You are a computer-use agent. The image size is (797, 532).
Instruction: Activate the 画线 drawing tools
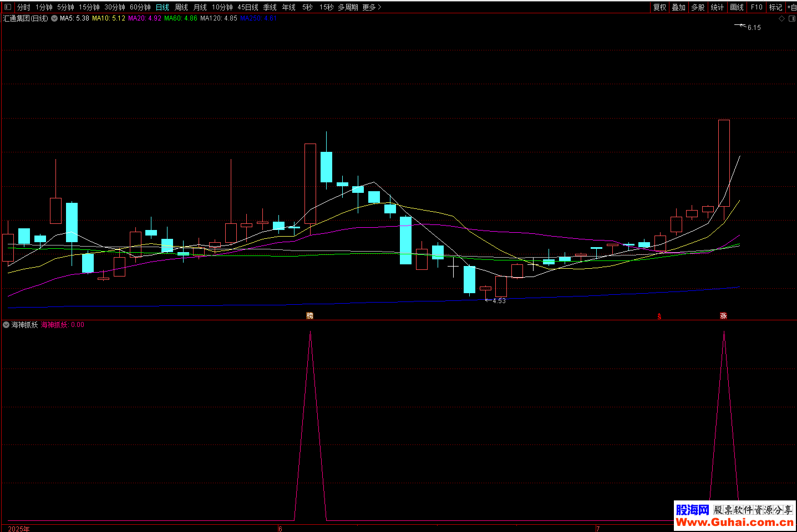(737, 7)
